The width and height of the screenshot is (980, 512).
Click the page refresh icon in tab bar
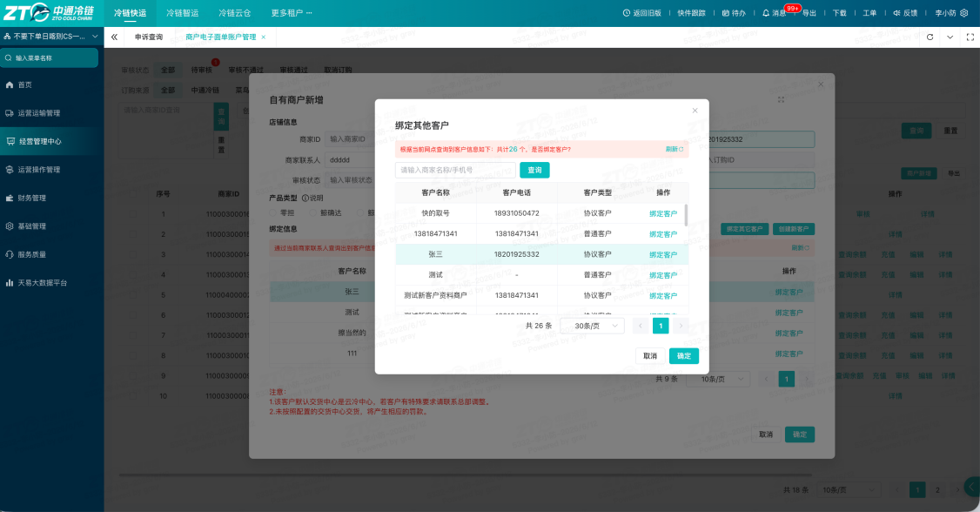930,37
